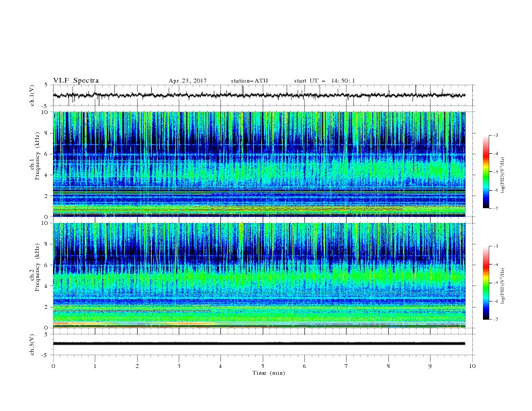
Task: Click the "-3" tick on the lower color bar
Action: coord(495,246)
